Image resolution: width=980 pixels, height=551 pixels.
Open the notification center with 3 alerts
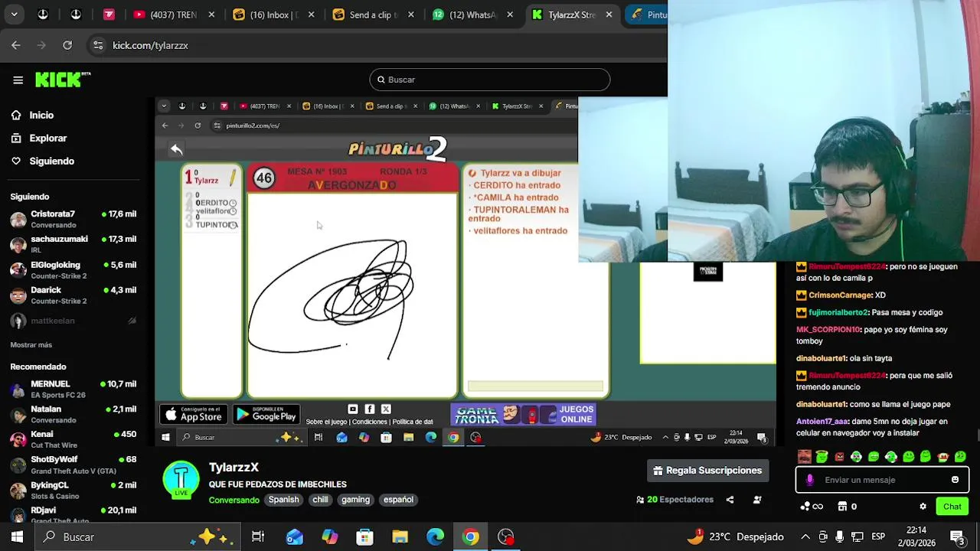[x=957, y=537]
